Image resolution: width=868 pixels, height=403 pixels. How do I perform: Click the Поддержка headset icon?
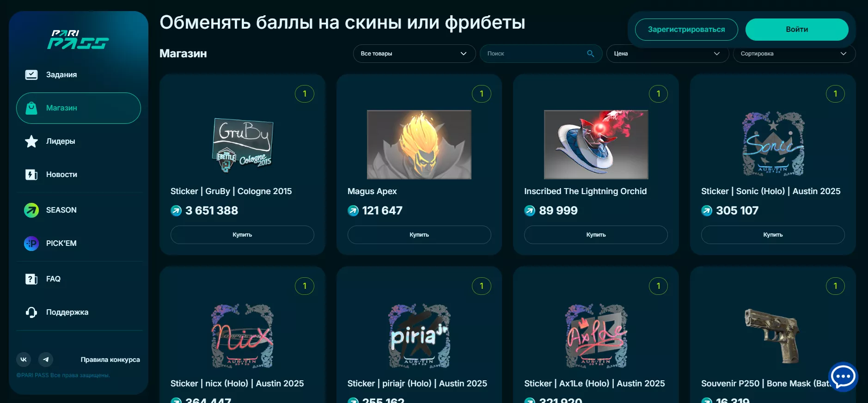31,312
